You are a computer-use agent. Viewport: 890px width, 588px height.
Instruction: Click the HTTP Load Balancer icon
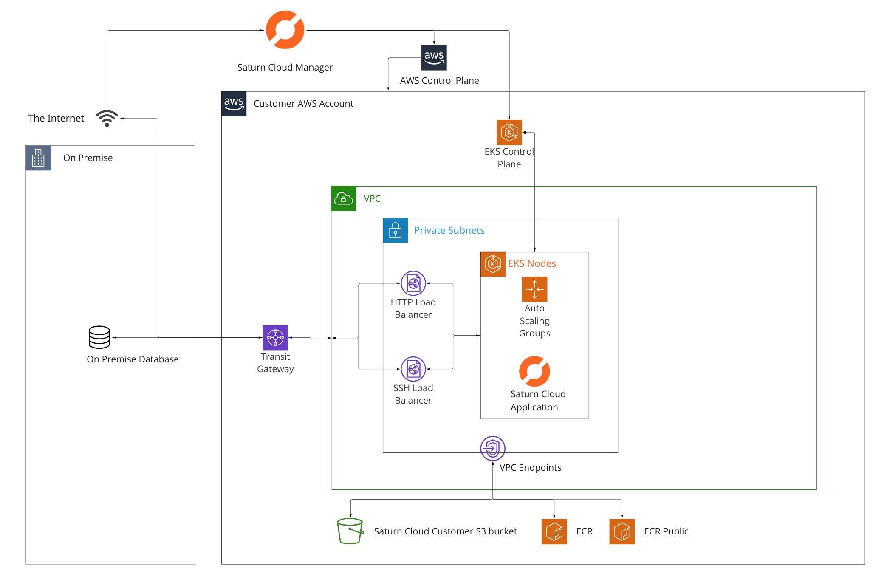click(x=413, y=283)
